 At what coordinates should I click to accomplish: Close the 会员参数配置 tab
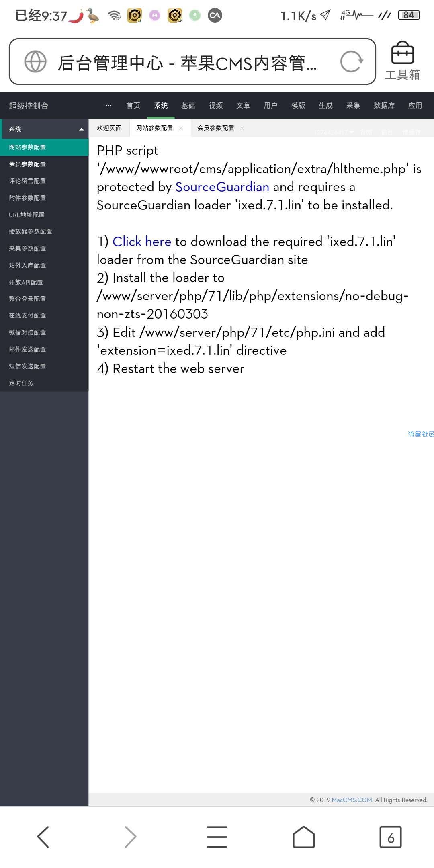click(242, 128)
